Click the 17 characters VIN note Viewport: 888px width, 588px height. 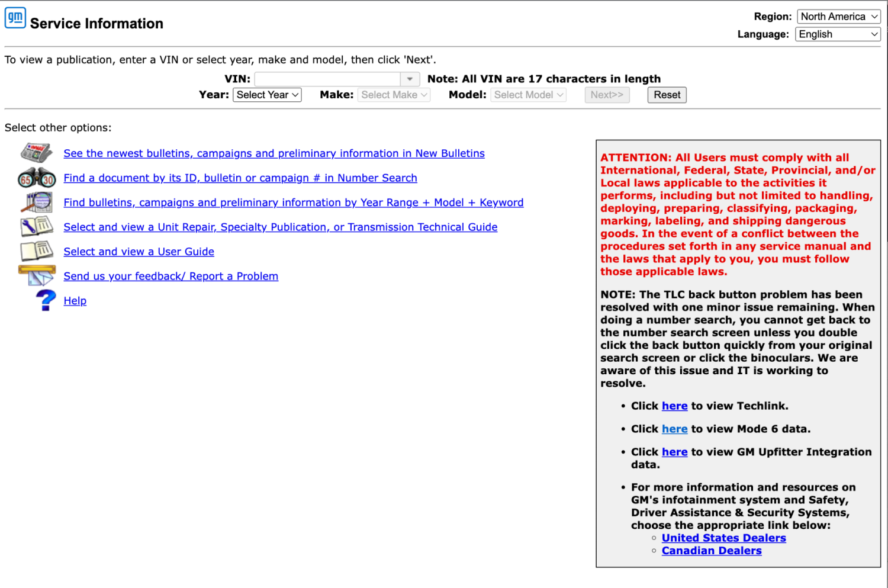[x=544, y=79]
